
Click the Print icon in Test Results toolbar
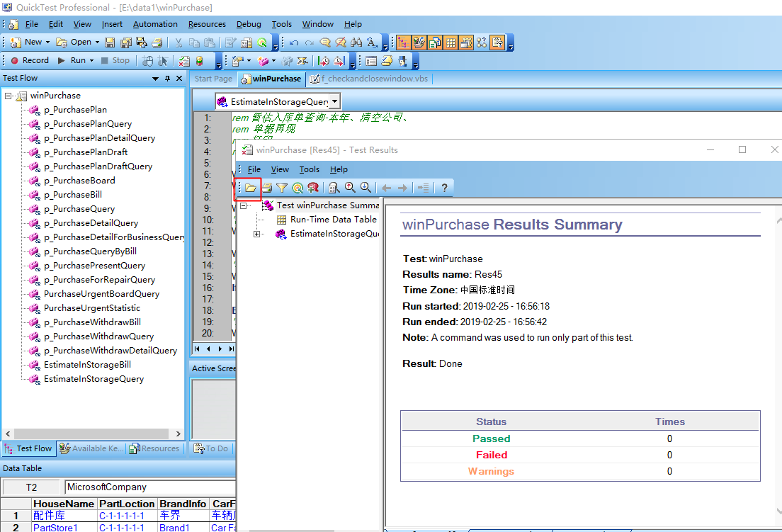pos(267,188)
